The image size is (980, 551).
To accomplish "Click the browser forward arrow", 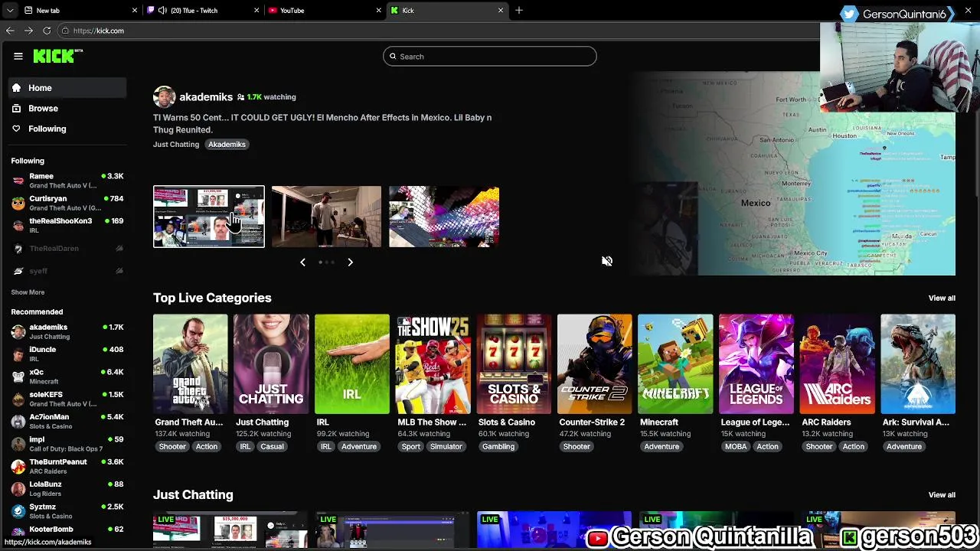I will pos(28,31).
